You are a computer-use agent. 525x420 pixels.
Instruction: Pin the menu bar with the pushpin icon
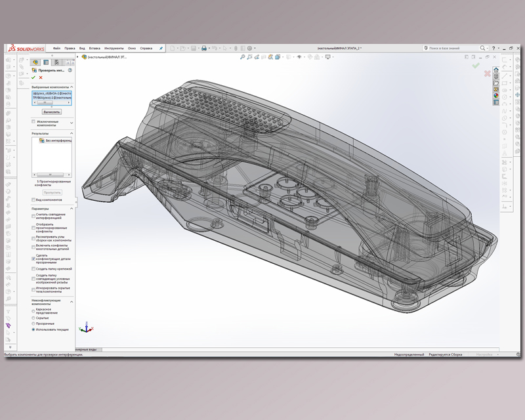pyautogui.click(x=161, y=48)
